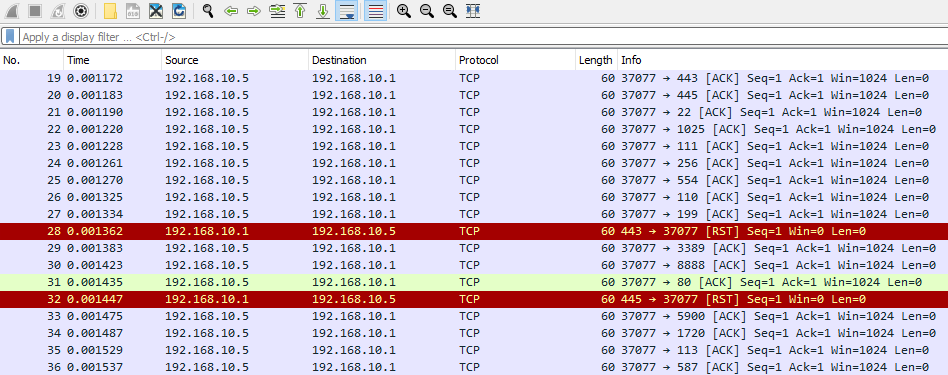948x375 pixels.
Task: Go back in packet history
Action: pos(231,10)
